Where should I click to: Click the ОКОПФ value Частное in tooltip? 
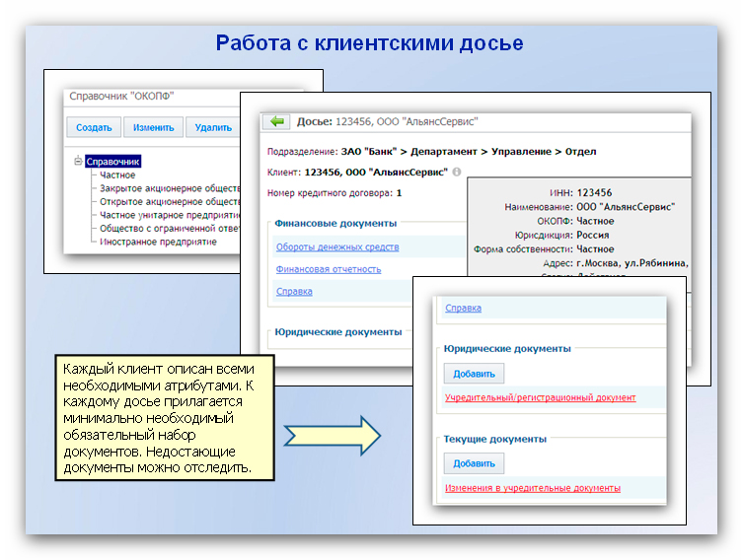pyautogui.click(x=595, y=221)
